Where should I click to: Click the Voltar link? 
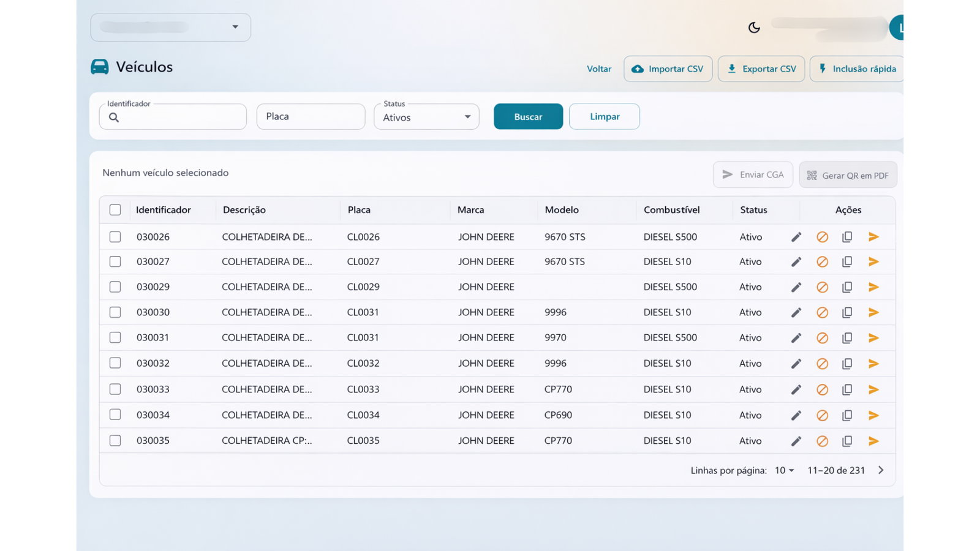click(x=598, y=69)
